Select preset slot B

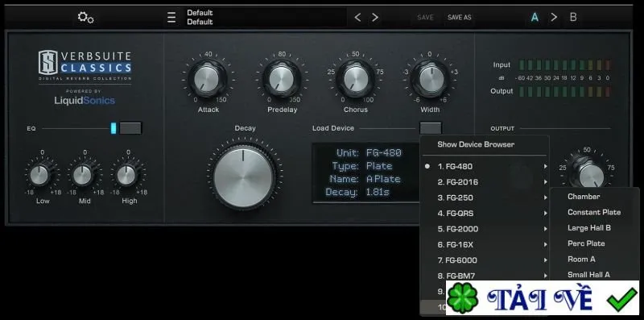click(x=573, y=17)
